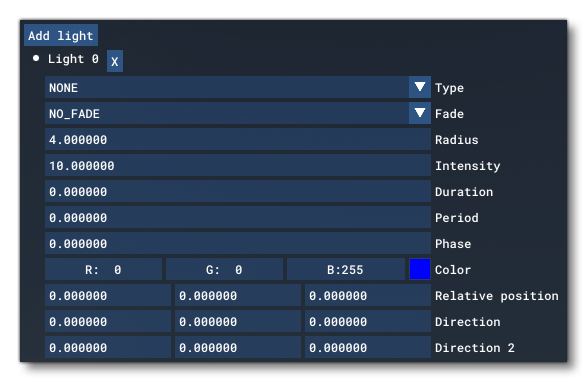Click the Duration label

pyautogui.click(x=464, y=192)
